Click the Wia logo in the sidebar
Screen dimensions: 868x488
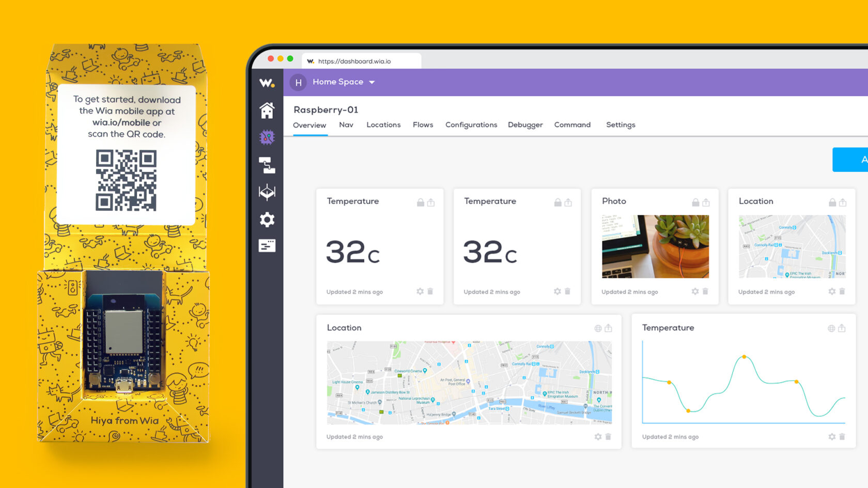[267, 83]
